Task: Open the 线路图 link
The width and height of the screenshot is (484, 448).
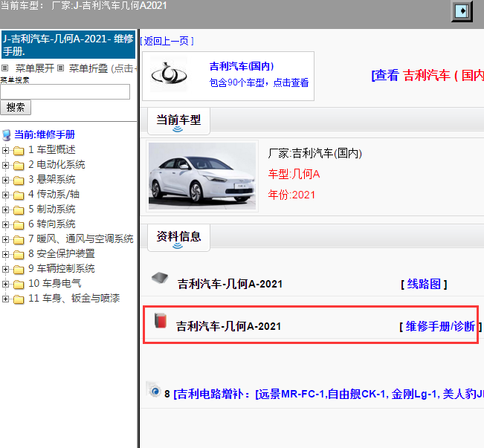Action: (424, 284)
